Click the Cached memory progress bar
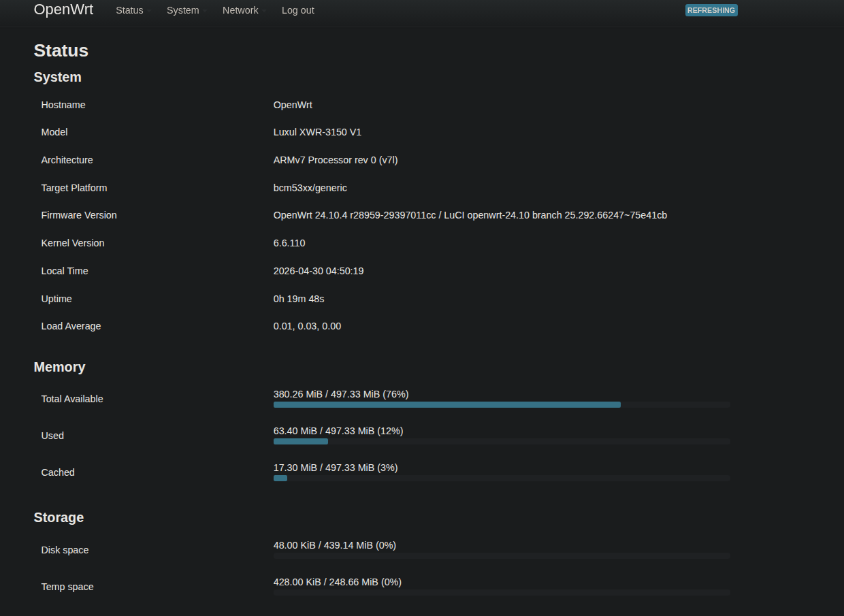844x616 pixels. pos(502,478)
